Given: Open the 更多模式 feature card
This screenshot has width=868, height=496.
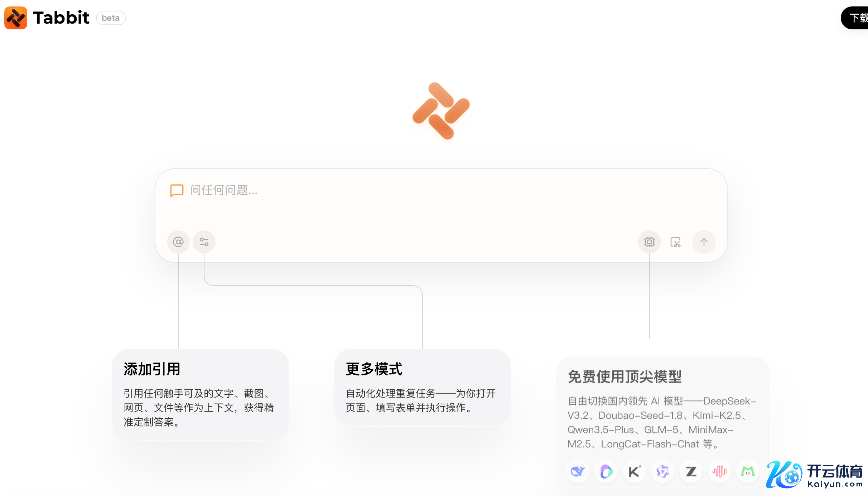Looking at the screenshot, I should click(x=422, y=387).
